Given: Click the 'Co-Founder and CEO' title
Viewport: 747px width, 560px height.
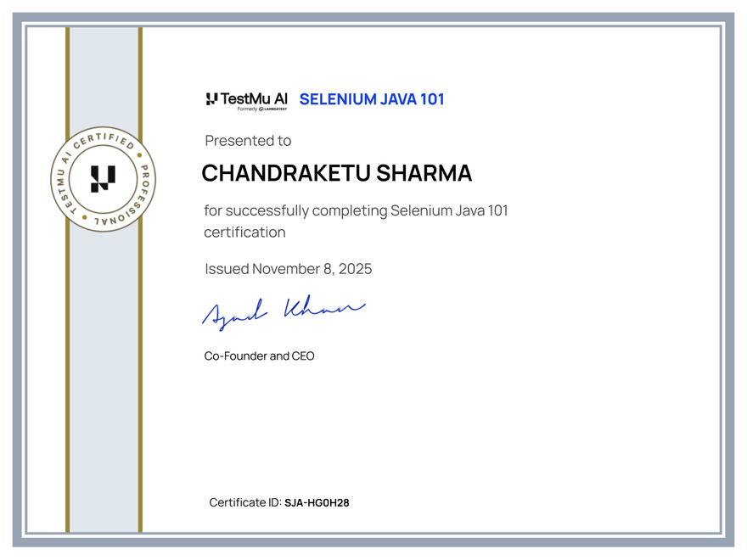Looking at the screenshot, I should 259,356.
